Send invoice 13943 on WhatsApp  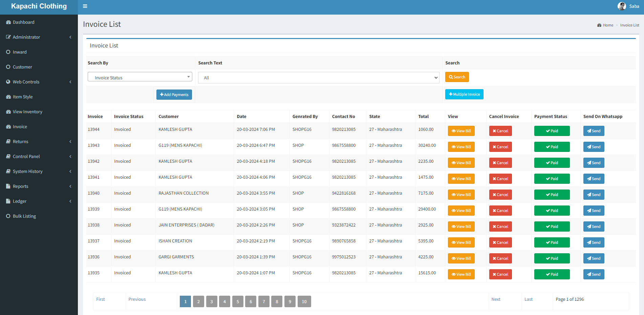594,147
